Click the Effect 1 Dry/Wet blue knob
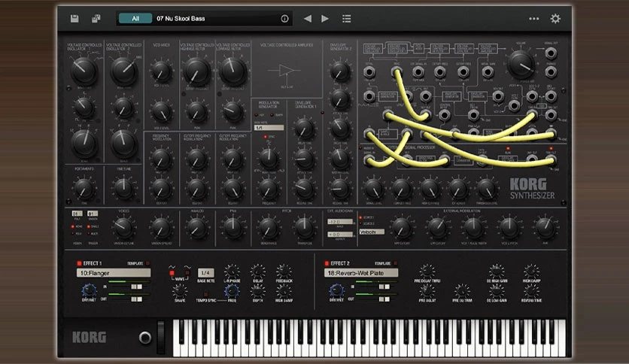Viewport: 629px width, 364px height. pos(89,290)
